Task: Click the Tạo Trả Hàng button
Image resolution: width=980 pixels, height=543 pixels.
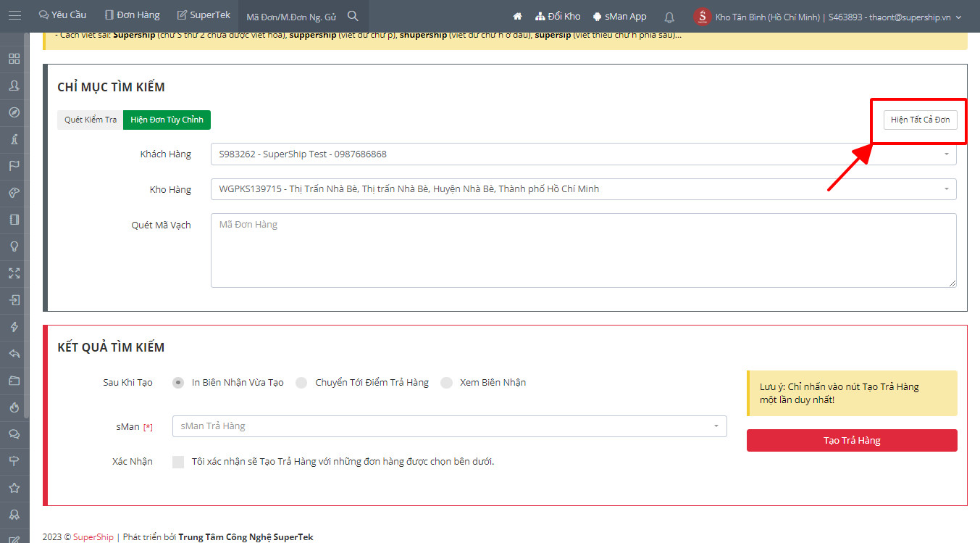Action: [x=852, y=441]
